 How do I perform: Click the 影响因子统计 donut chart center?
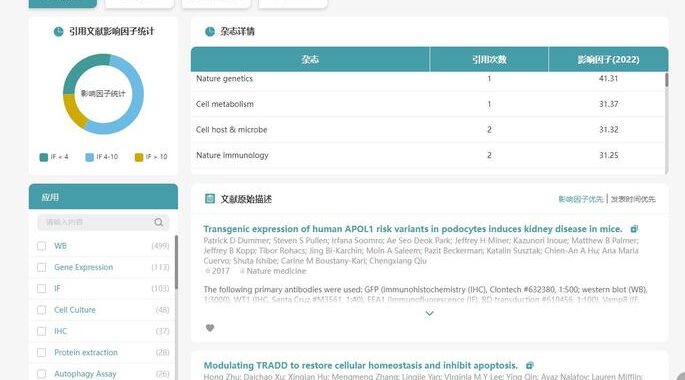pos(103,93)
